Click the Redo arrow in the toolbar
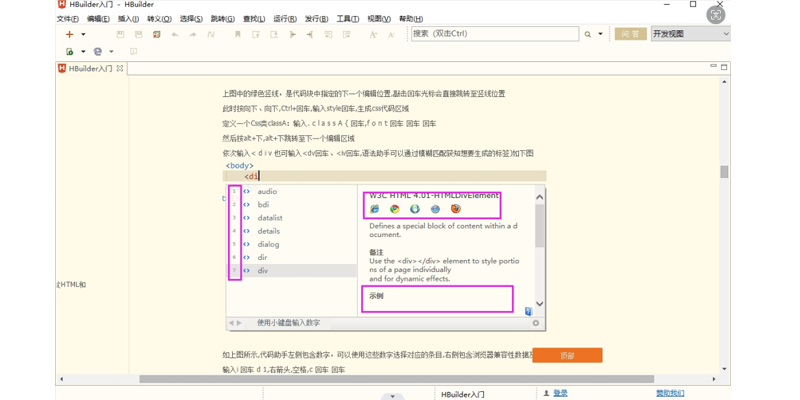Viewport: 800px width, 400px height. (x=192, y=35)
